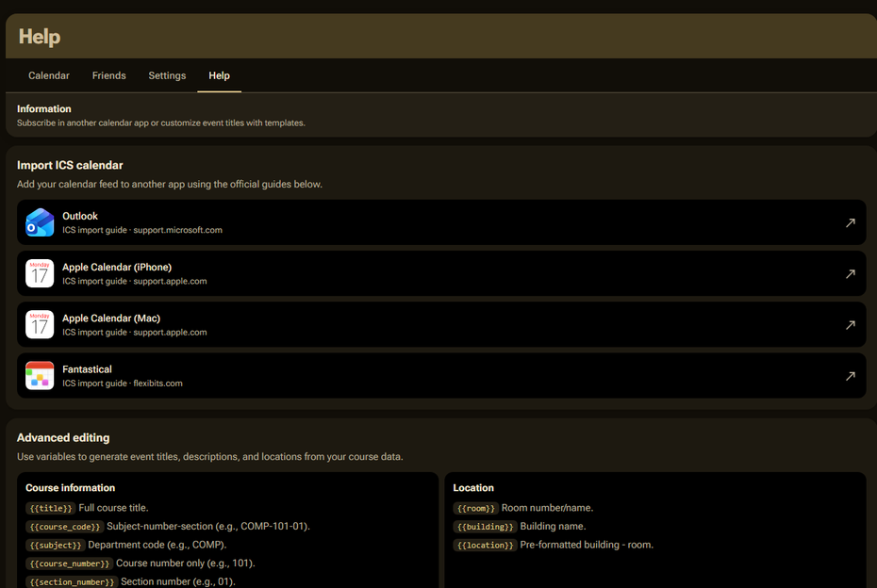877x588 pixels.
Task: Click the {{course_code}} variable chip
Action: [x=65, y=527]
